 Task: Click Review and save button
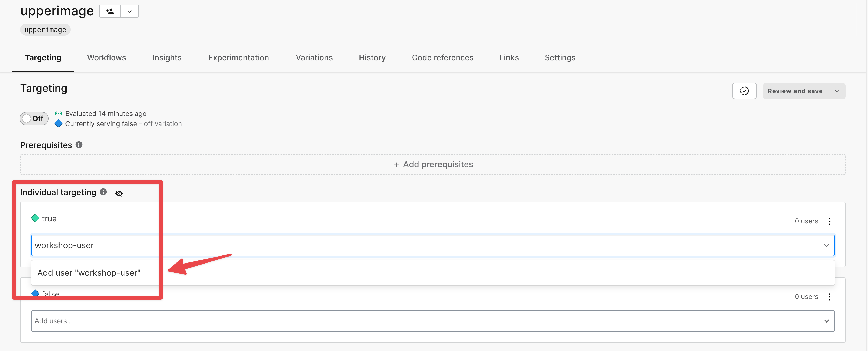click(x=795, y=91)
